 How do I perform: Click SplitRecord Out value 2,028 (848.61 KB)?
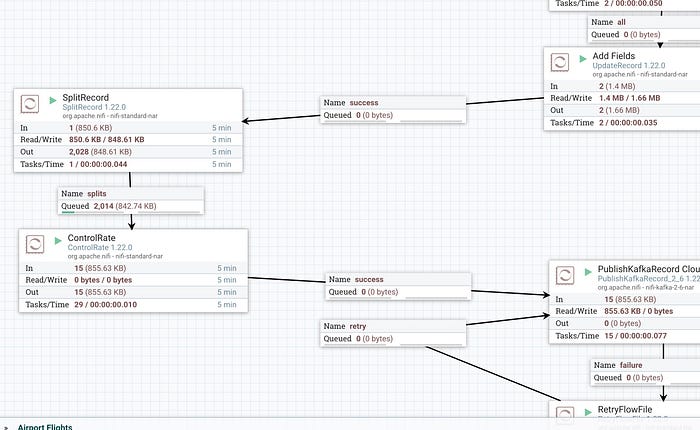(100, 152)
